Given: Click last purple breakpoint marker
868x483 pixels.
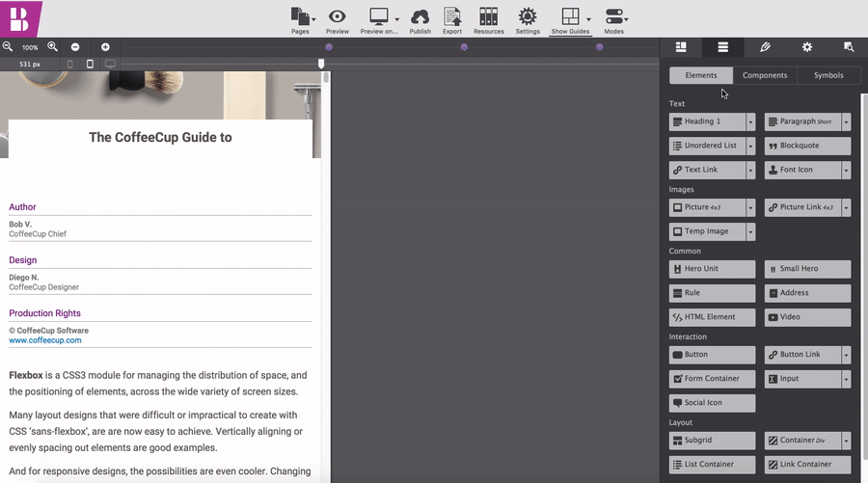Looking at the screenshot, I should tap(600, 47).
